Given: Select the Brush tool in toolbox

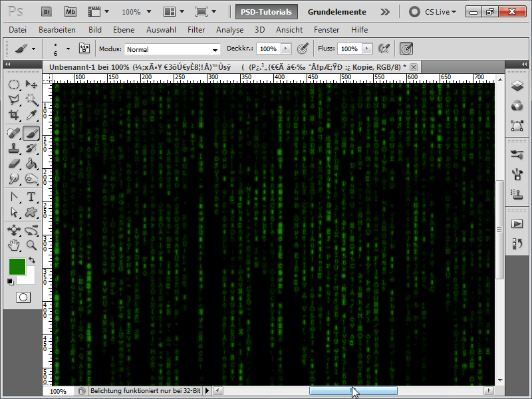Looking at the screenshot, I should tap(31, 133).
